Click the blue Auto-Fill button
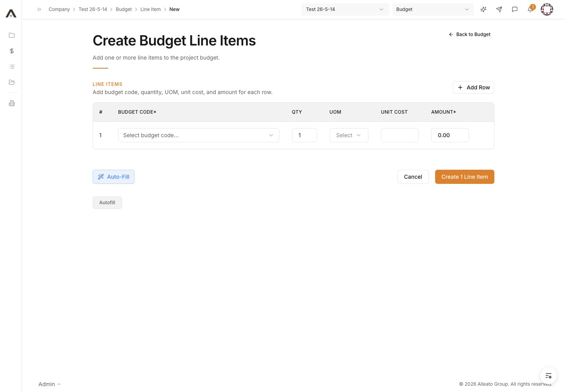Viewport: 565px width, 392px height. (113, 177)
